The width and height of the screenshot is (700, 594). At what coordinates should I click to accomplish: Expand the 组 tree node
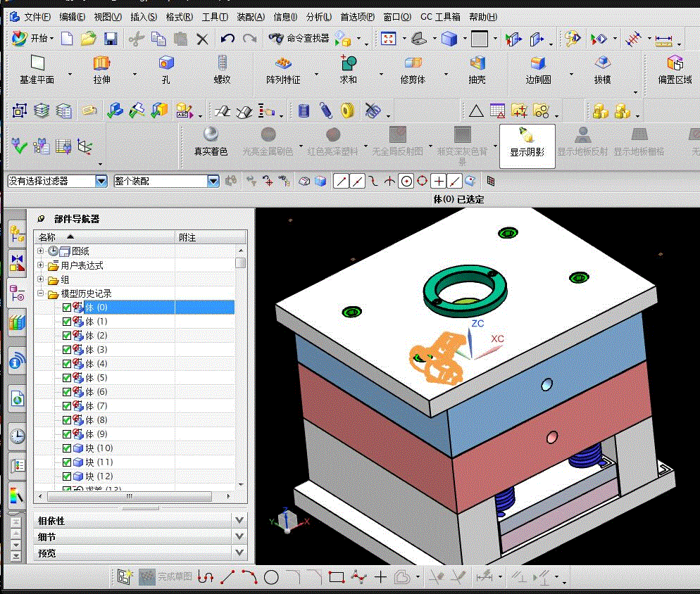tap(40, 279)
